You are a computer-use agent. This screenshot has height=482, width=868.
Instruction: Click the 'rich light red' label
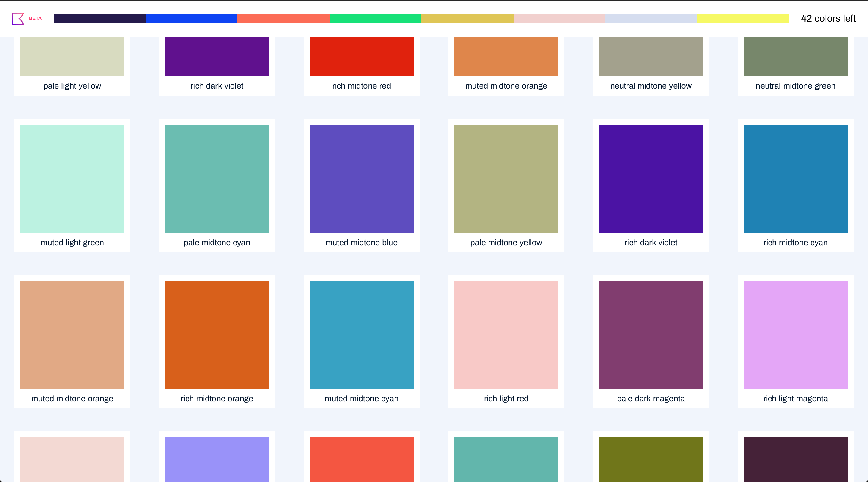[506, 399]
